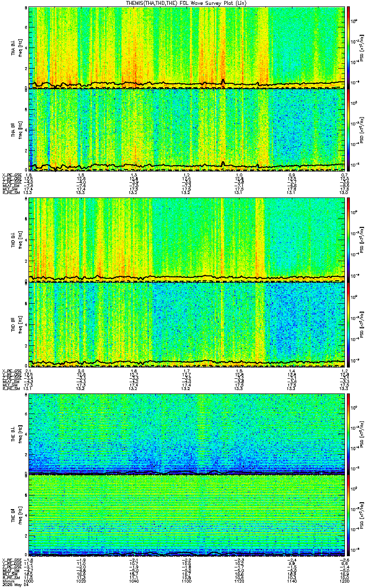This screenshot has width=368, height=588.
Task: Select the THD Bll spectrogram panel
Action: (x=186, y=324)
